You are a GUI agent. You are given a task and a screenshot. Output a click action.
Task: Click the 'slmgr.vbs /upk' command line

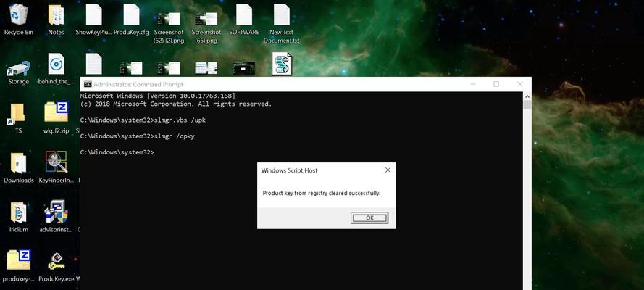pyautogui.click(x=143, y=120)
